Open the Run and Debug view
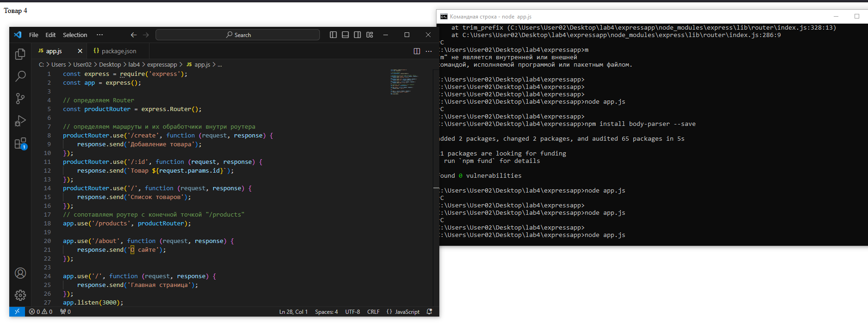This screenshot has width=868, height=330. [20, 121]
